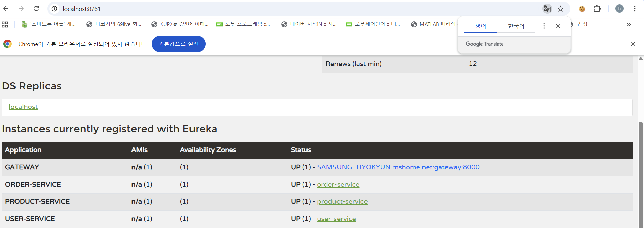
Task: Open the apps grid in bookmarks bar
Action: pyautogui.click(x=5, y=24)
